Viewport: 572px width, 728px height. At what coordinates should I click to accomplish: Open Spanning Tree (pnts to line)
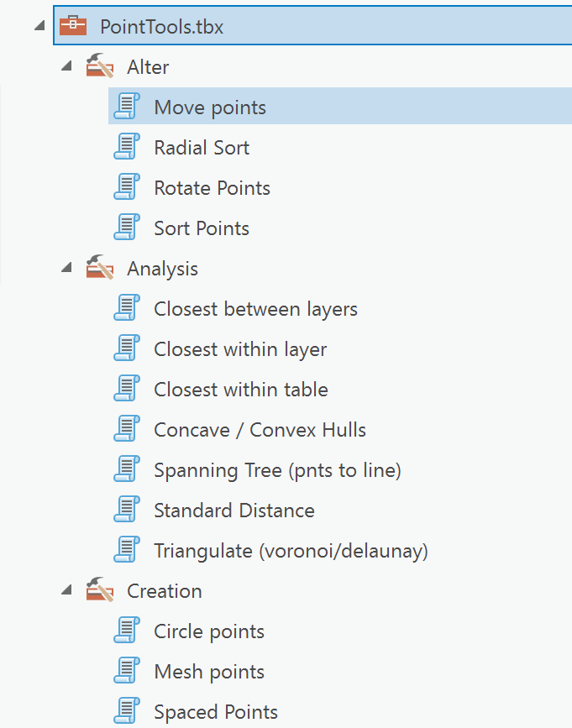(278, 470)
